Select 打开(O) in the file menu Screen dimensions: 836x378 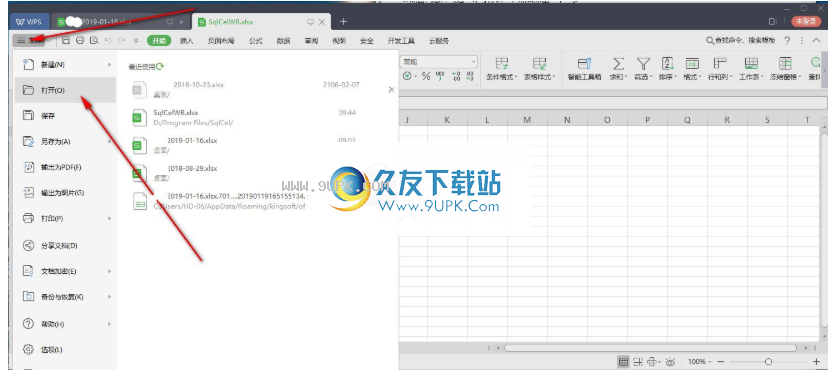(65, 90)
